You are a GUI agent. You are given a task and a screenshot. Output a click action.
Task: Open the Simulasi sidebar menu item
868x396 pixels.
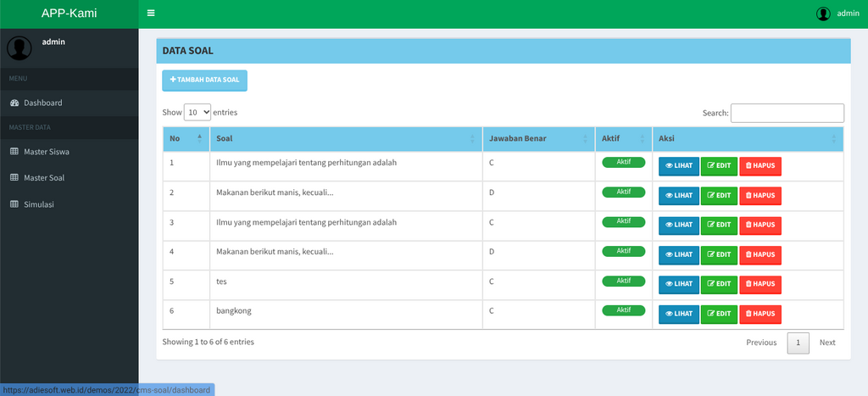point(39,204)
